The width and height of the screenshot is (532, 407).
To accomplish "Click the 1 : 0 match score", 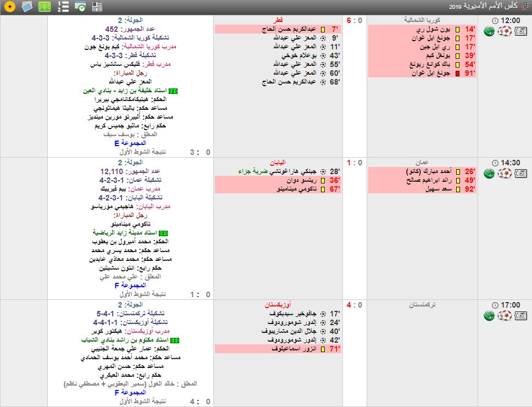I will tap(354, 163).
